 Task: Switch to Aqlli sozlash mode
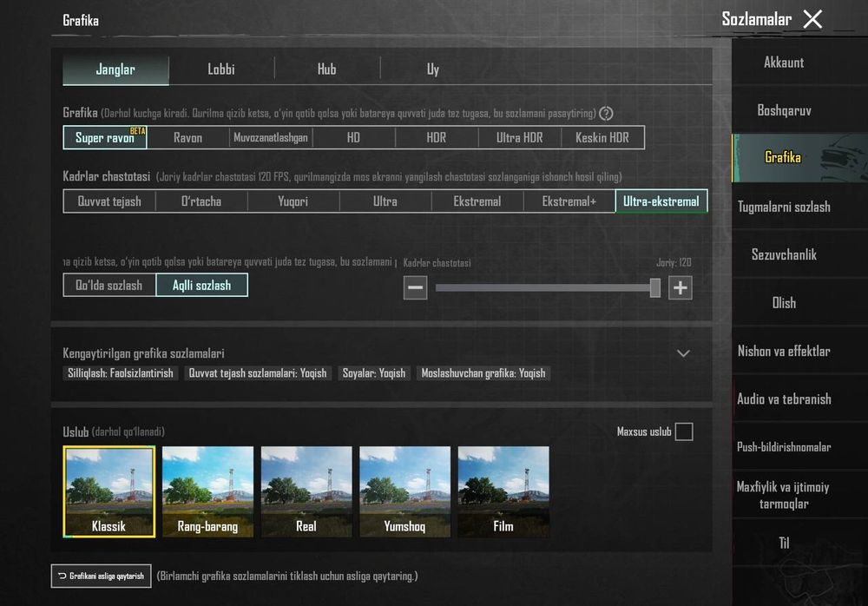tap(202, 286)
